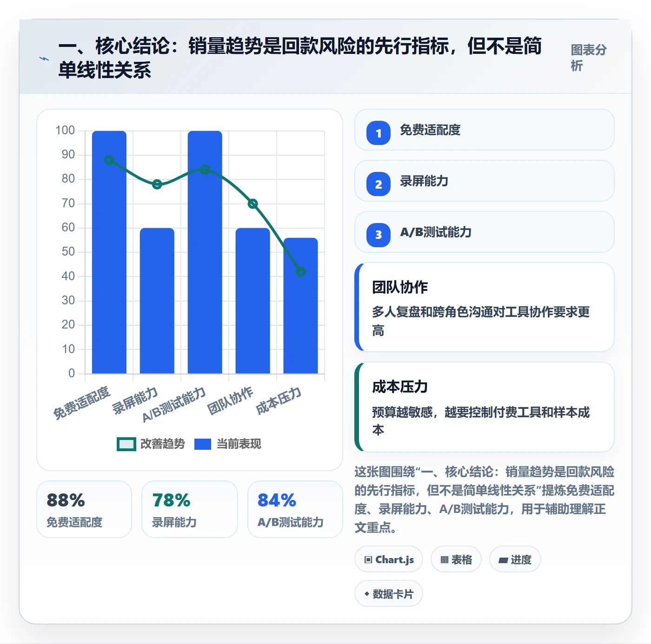Click the Chart.js tag
Viewport: 651px width, 644px height.
[x=389, y=559]
